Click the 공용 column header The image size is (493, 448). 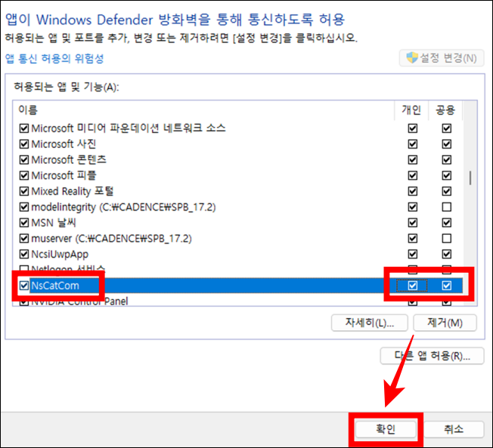click(445, 110)
